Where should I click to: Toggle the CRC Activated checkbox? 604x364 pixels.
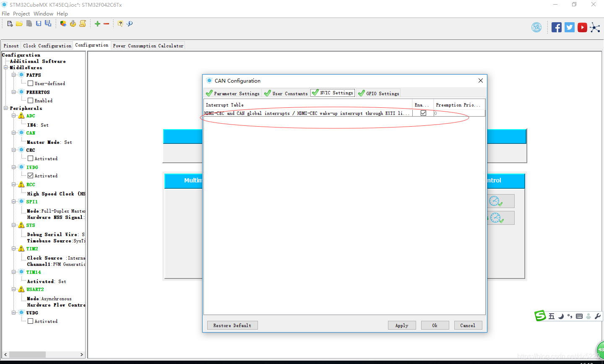(x=30, y=159)
